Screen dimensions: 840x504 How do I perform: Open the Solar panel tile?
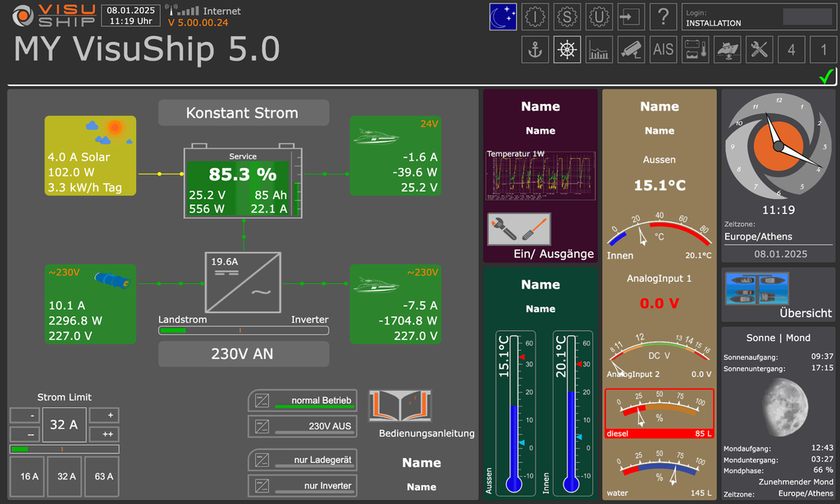click(x=90, y=156)
